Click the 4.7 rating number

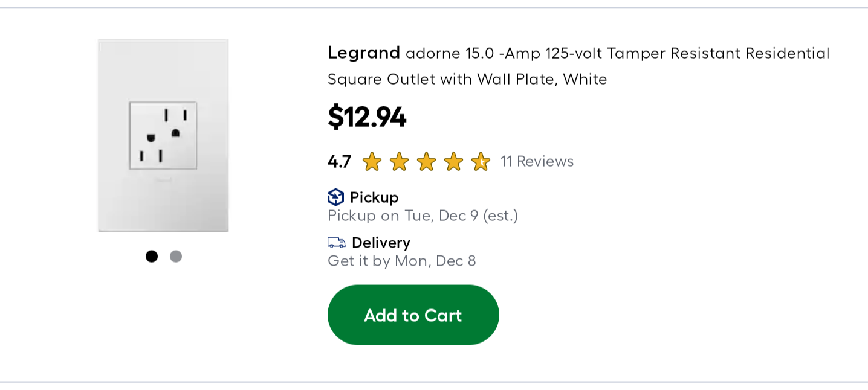(339, 162)
